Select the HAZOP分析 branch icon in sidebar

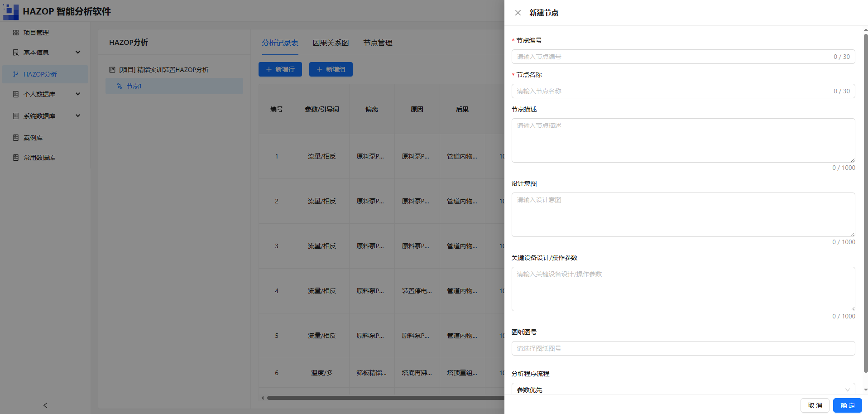tap(16, 74)
